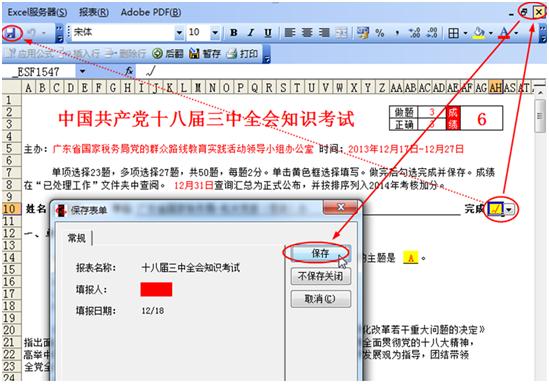Click Merge and Center icon
549x385 pixels.
tap(341, 33)
